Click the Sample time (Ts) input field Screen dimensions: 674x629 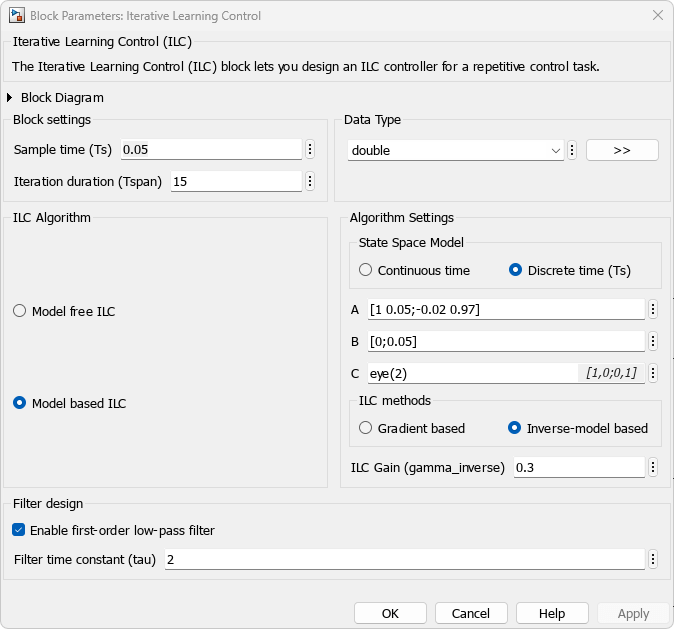pyautogui.click(x=210, y=149)
